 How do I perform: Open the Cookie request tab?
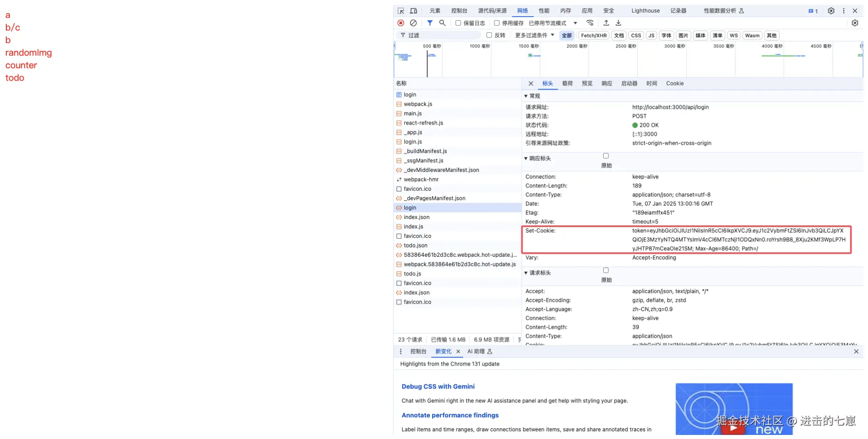point(675,84)
